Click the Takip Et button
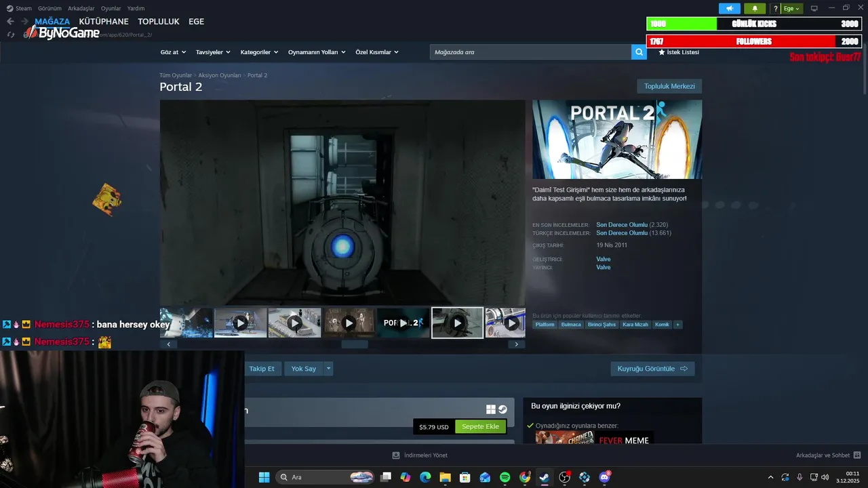The image size is (868, 488). (x=262, y=369)
